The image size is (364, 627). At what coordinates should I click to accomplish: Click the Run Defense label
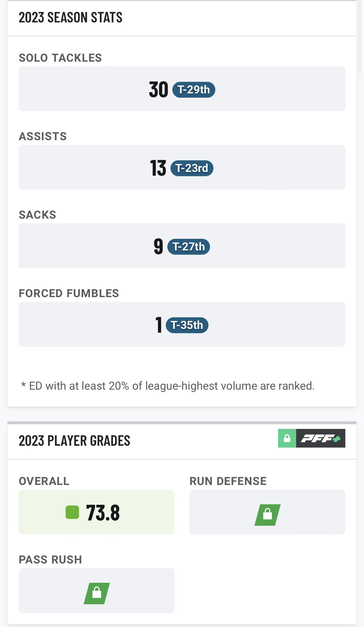228,481
